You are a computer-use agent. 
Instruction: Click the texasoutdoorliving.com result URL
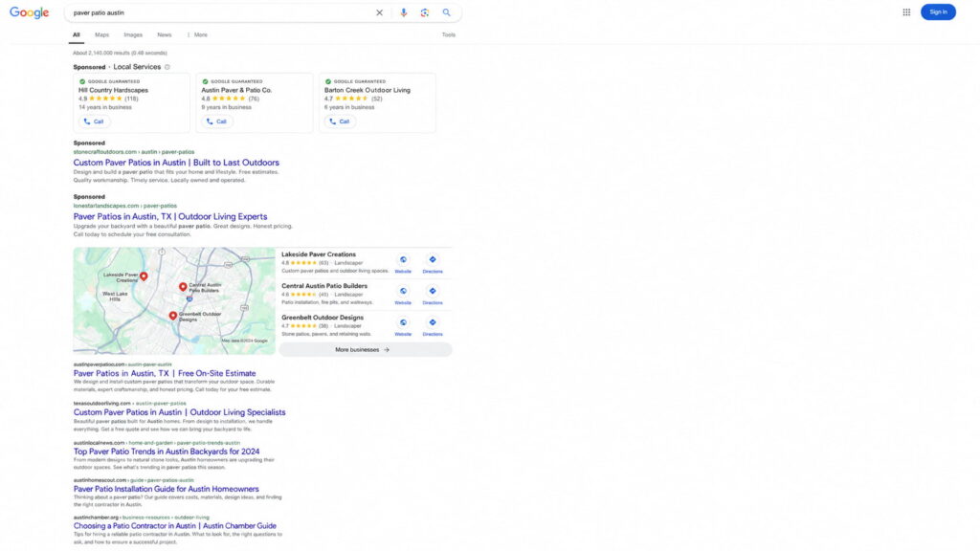[129, 403]
